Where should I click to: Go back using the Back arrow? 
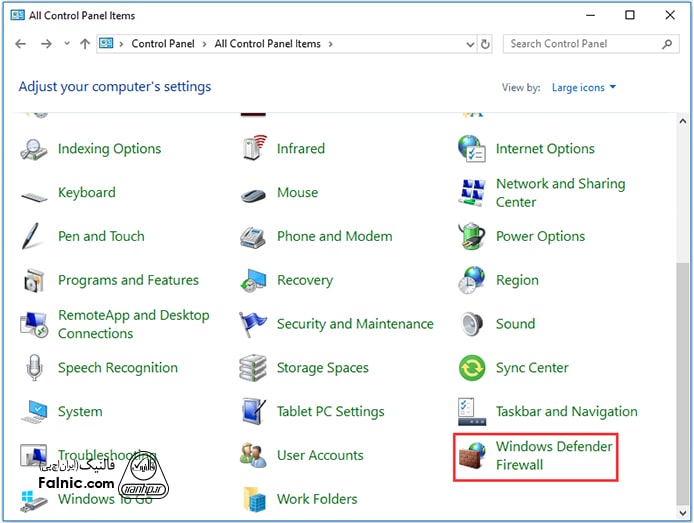click(21, 44)
